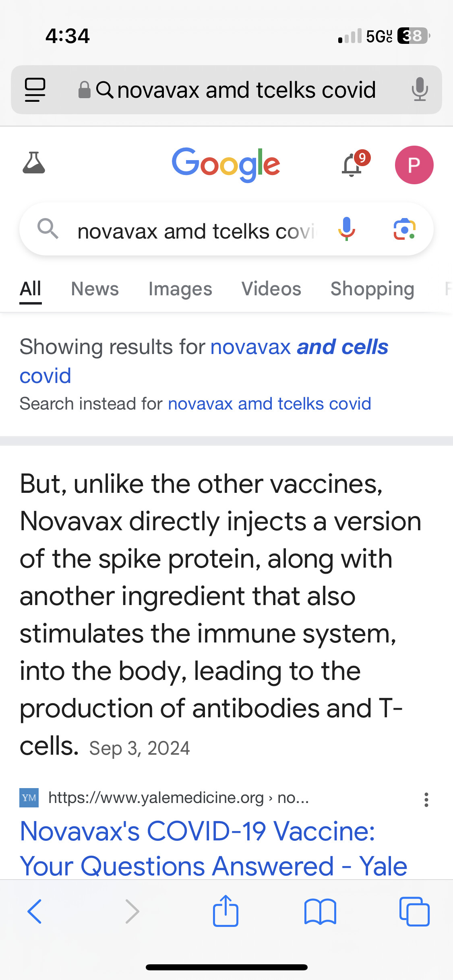The width and height of the screenshot is (453, 980).
Task: Switch to the News tab
Action: (95, 289)
